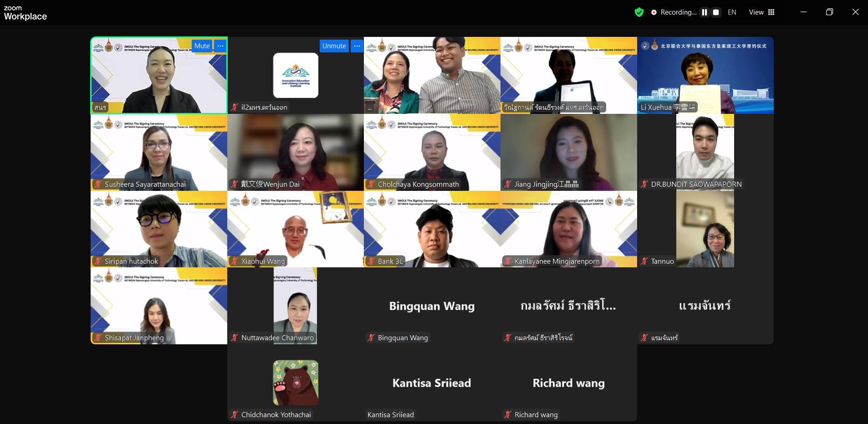This screenshot has width=868, height=424.
Task: Click the Recording status label
Action: [678, 12]
